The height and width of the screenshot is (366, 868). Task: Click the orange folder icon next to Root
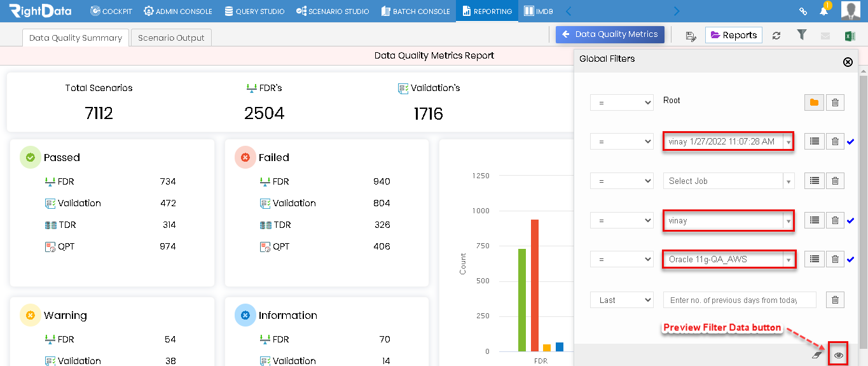pos(814,102)
